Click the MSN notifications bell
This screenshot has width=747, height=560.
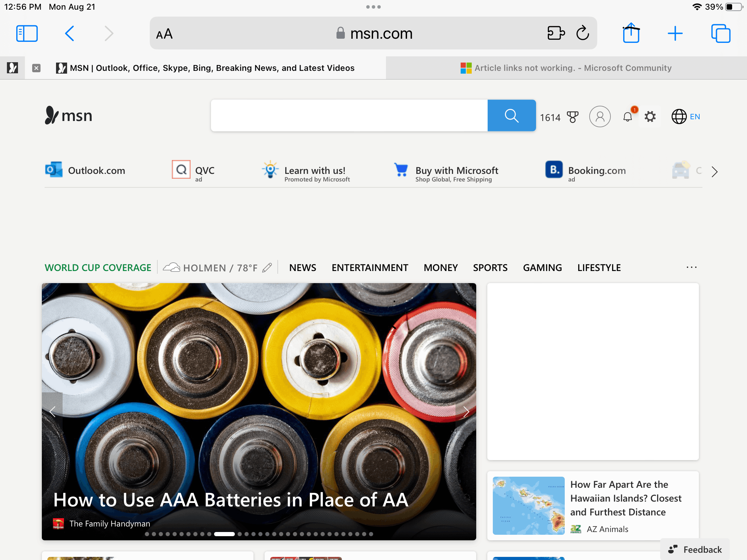628,116
